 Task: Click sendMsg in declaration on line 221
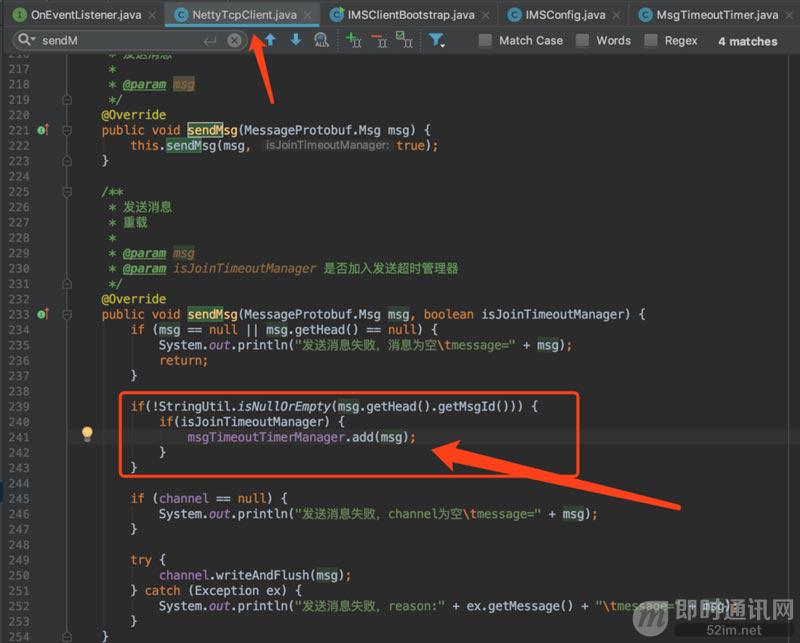point(212,130)
